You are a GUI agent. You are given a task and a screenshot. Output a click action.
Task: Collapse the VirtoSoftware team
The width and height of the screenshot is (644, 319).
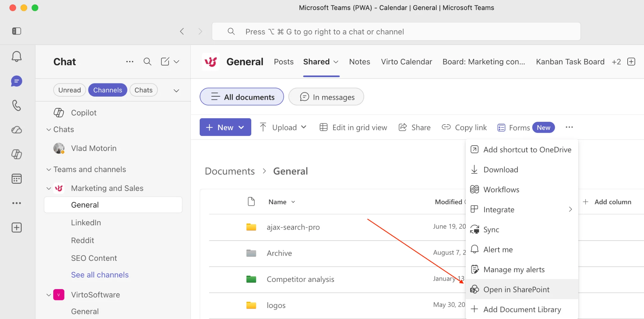pyautogui.click(x=49, y=295)
